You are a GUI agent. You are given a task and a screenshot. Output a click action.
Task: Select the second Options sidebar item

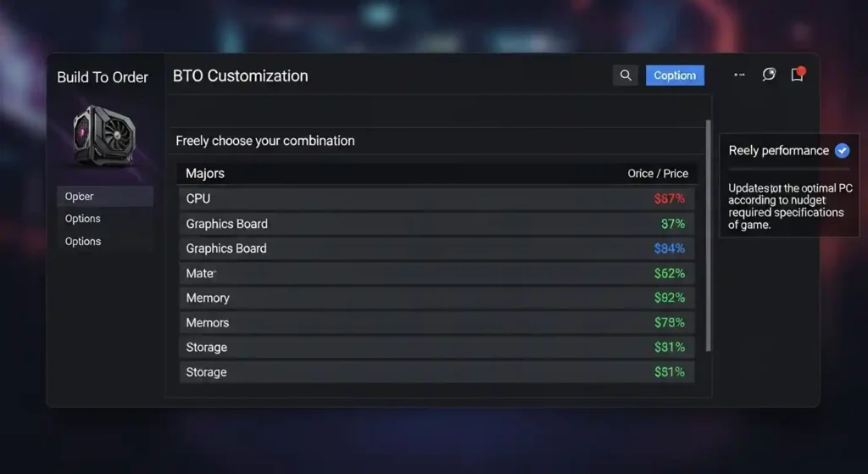[83, 242]
